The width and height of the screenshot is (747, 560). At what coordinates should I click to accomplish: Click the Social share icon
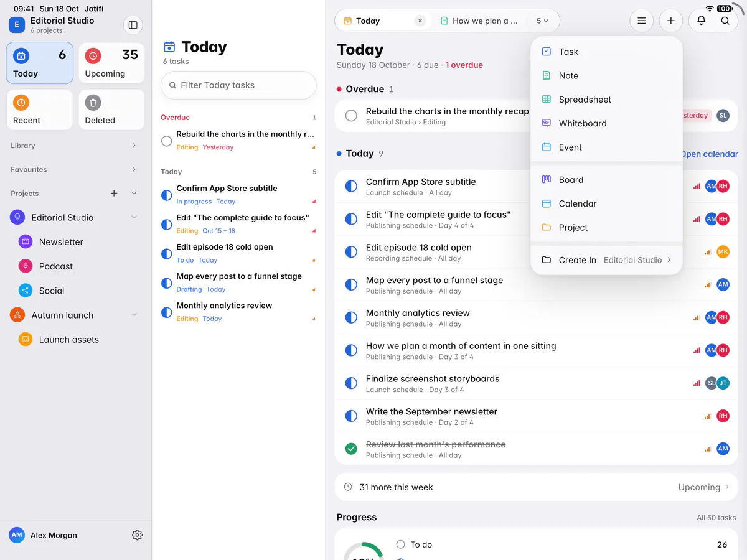coord(26,290)
